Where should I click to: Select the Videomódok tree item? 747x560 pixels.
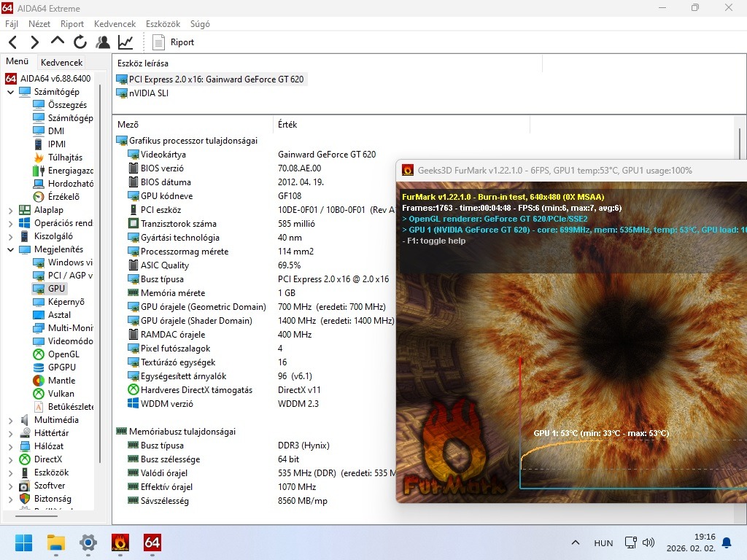pos(63,341)
